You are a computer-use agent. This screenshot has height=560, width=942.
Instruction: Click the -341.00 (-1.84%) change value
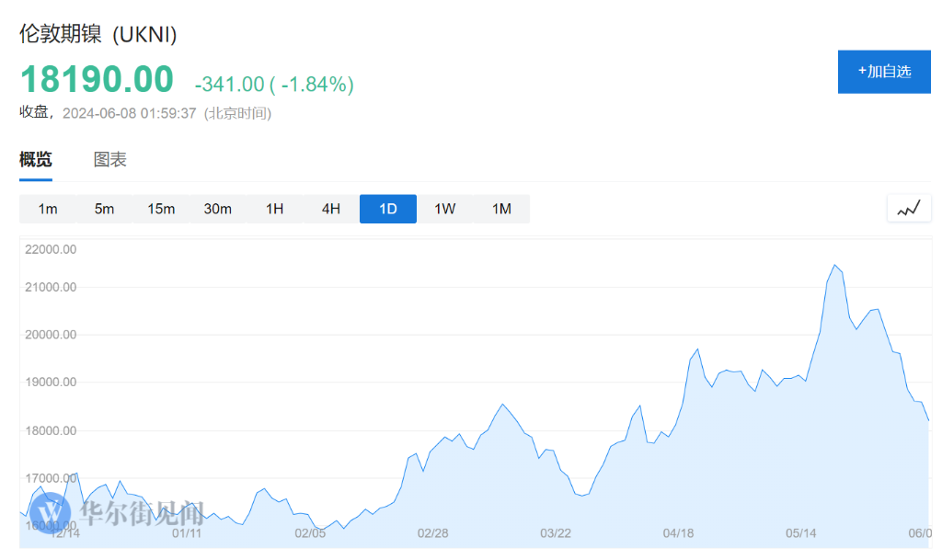coord(274,85)
